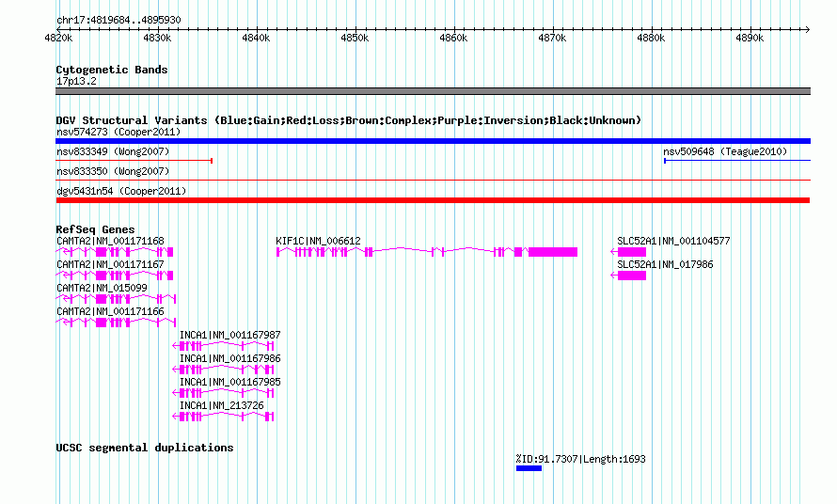
Task: Open INCA1|NM_001167987 gene label
Action: pyautogui.click(x=230, y=335)
